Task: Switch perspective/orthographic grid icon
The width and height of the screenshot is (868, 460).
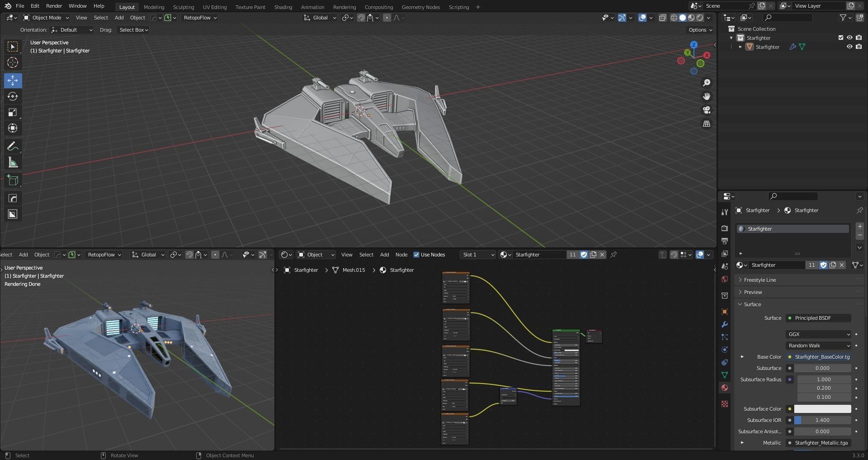Action: pyautogui.click(x=707, y=123)
